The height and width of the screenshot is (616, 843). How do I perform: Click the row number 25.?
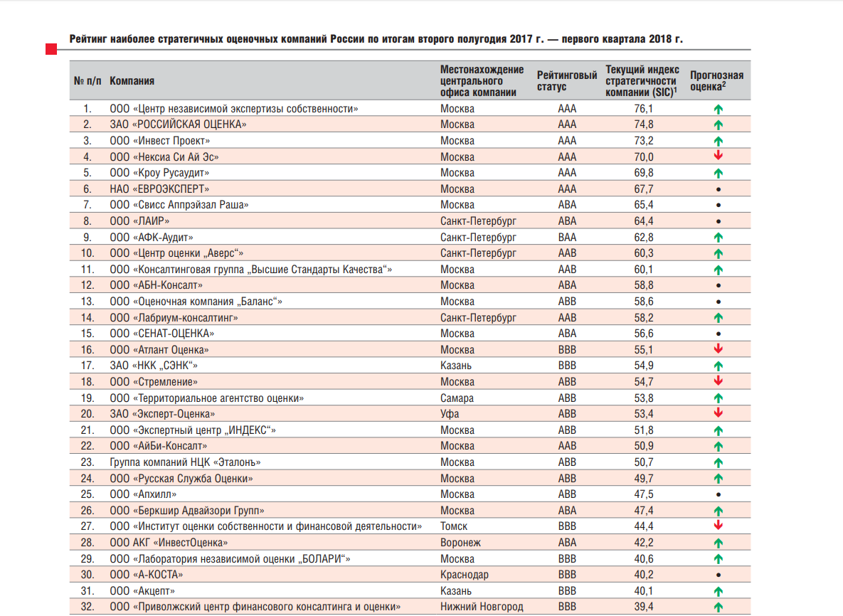click(87, 494)
